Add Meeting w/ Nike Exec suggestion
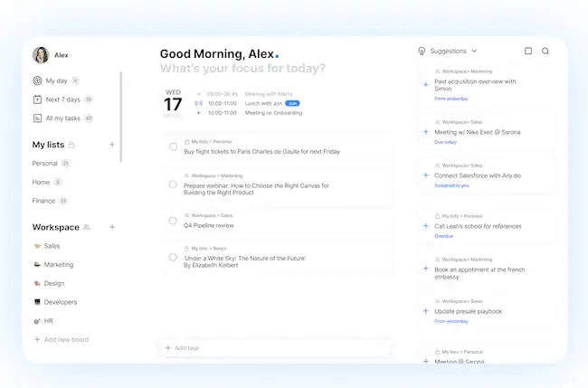This screenshot has width=588, height=388. point(426,132)
